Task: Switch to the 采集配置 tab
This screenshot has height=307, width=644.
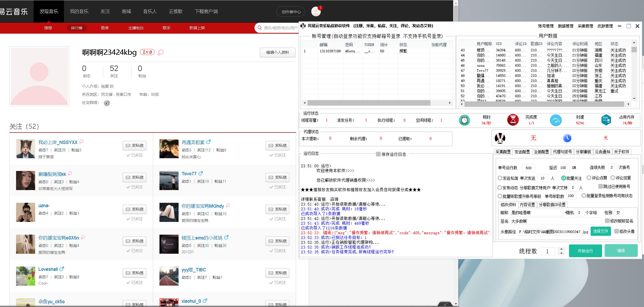Action: (503, 152)
